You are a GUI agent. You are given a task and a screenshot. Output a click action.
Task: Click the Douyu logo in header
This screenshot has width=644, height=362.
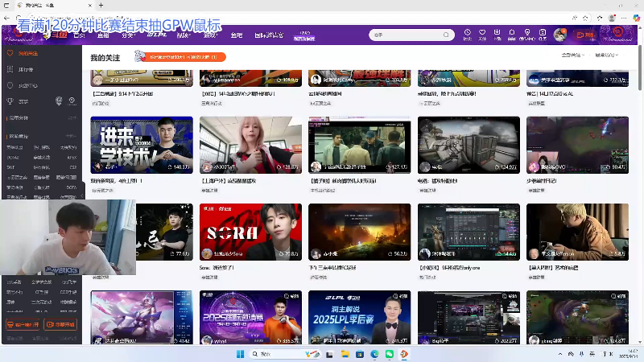56,35
